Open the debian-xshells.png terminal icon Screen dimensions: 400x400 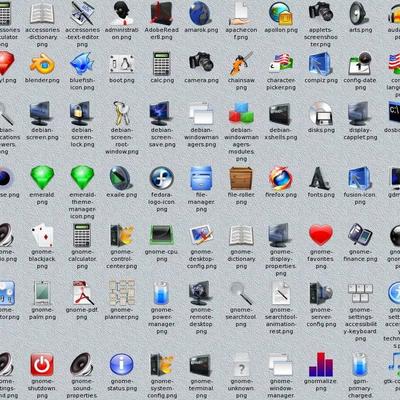(280, 114)
